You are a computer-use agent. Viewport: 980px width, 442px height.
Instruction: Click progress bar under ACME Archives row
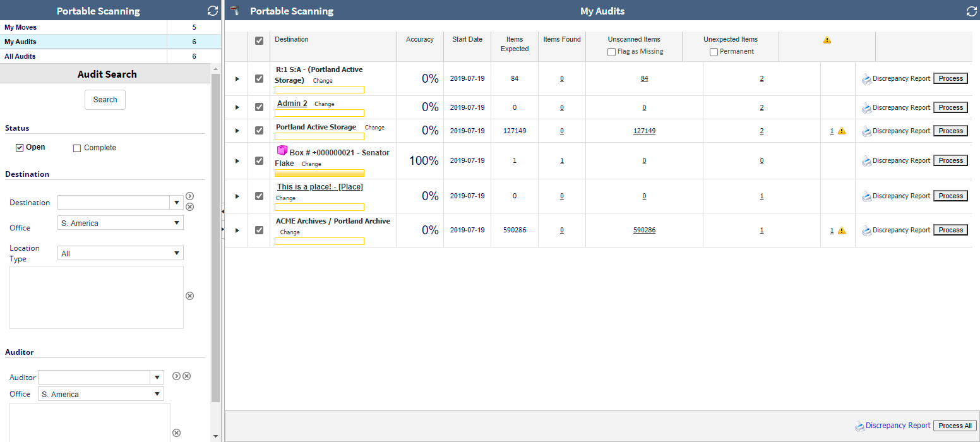click(x=320, y=241)
